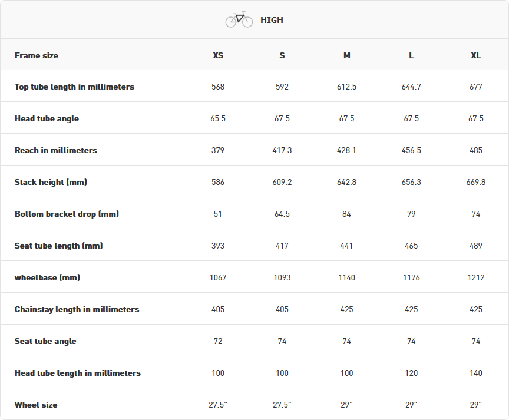Select the Wheel size row label
Image resolution: width=509 pixels, height=420 pixels.
coord(36,405)
